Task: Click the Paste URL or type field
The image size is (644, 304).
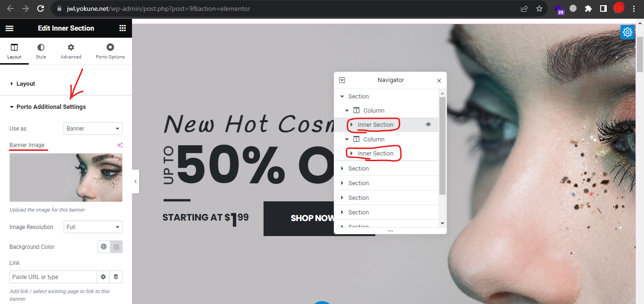Action: tap(53, 277)
